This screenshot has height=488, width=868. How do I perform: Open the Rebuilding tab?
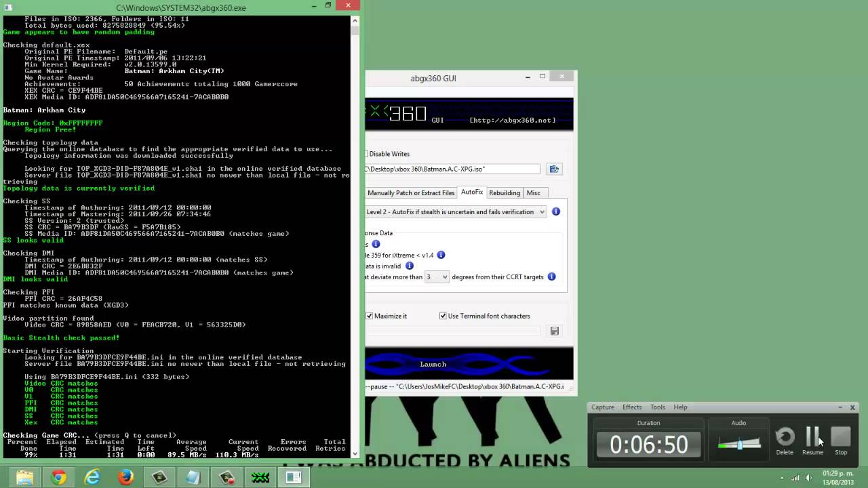505,193
